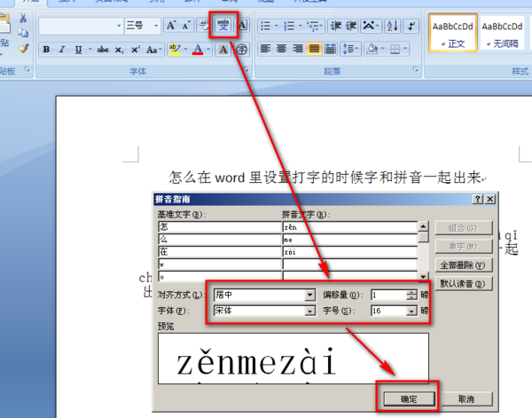Click the help ? button in 拼音指南
This screenshot has height=418, width=532.
tap(477, 200)
